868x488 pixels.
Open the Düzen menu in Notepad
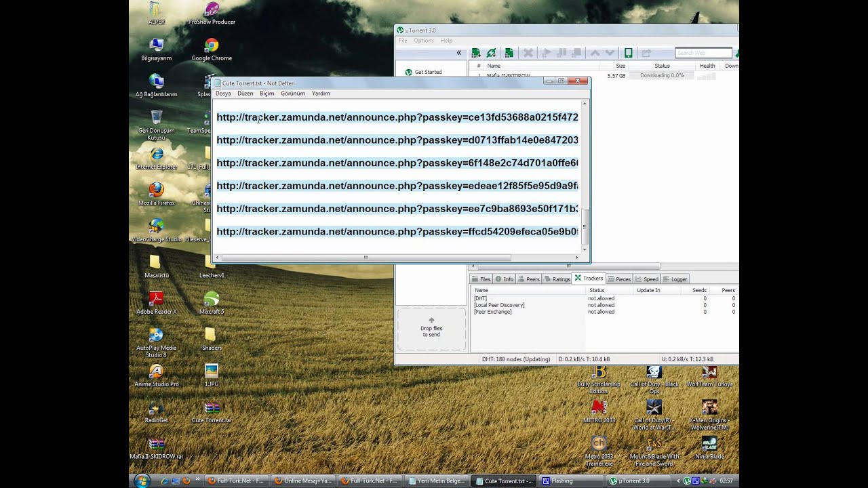point(245,94)
